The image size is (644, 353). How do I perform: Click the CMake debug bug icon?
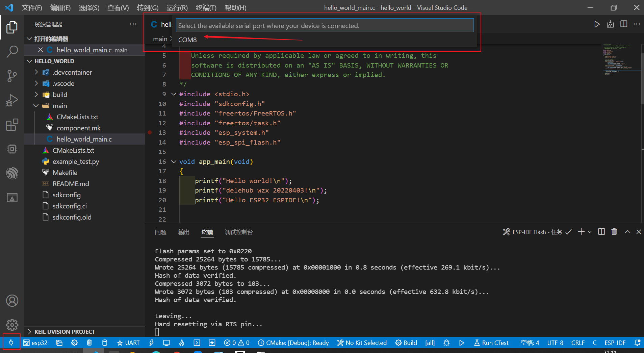click(x=446, y=343)
